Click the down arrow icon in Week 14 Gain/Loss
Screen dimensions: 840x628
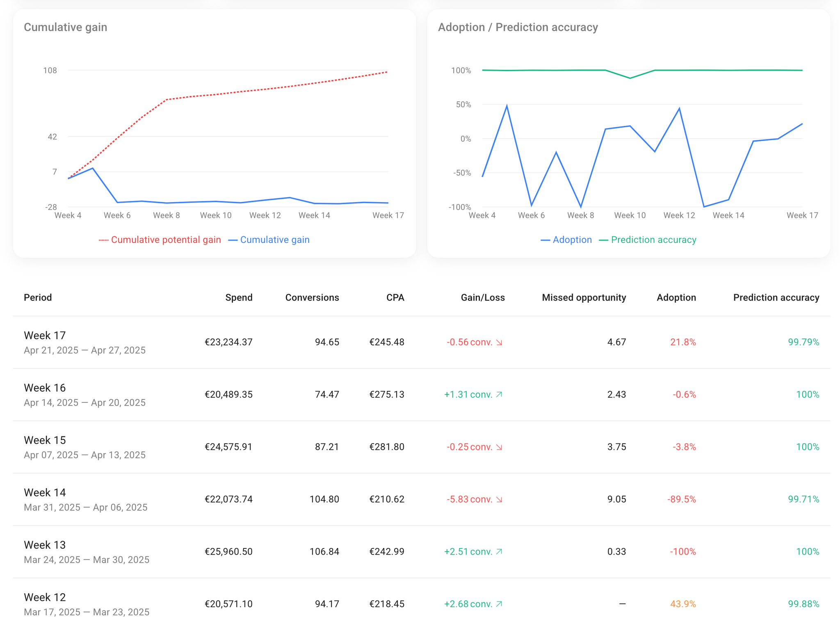(x=499, y=499)
